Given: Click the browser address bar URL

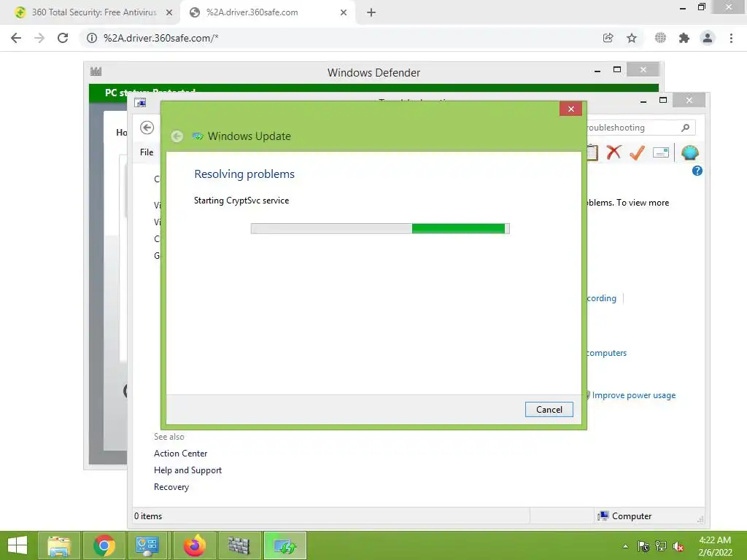Looking at the screenshot, I should [x=161, y=38].
